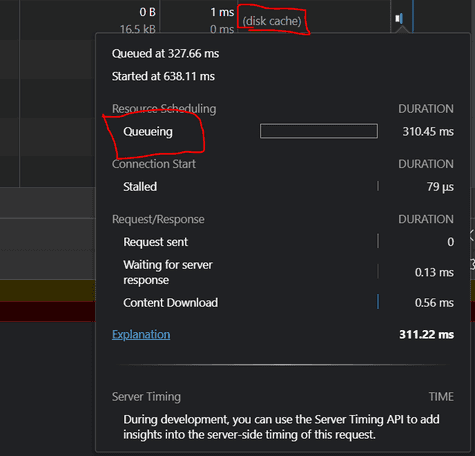Open the Explanation link
This screenshot has height=456, width=475.
141,334
